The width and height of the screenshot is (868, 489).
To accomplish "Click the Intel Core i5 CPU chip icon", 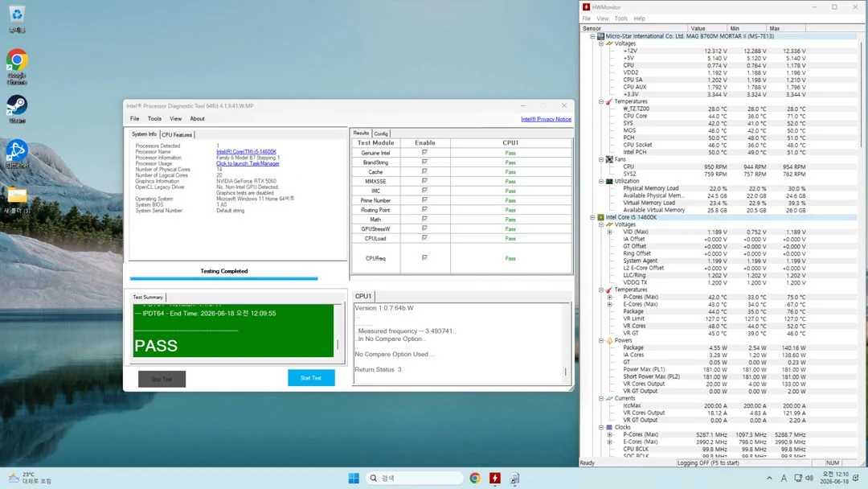I will tap(600, 217).
